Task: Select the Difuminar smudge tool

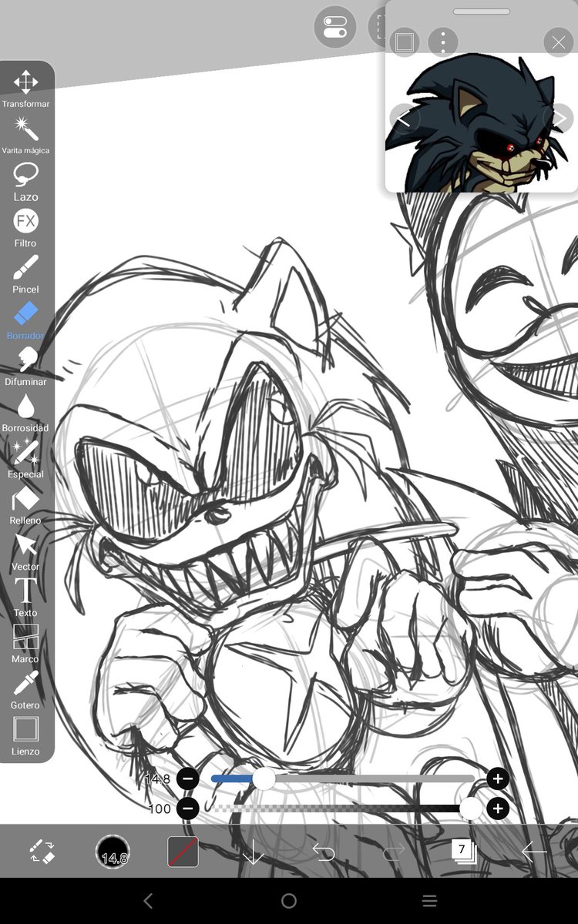Action: (25, 366)
